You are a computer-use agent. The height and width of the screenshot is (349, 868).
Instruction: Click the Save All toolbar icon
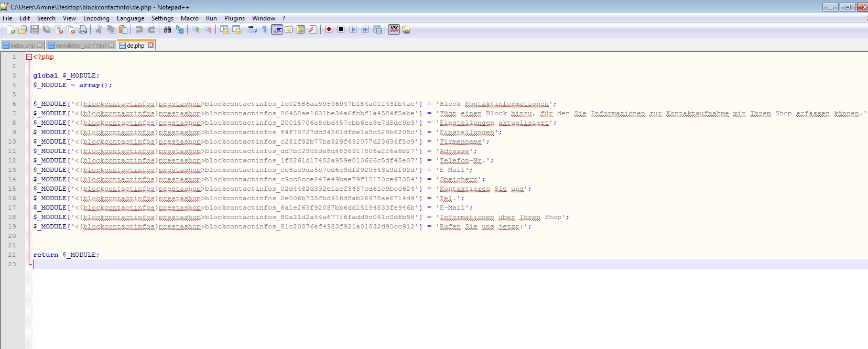[x=47, y=30]
